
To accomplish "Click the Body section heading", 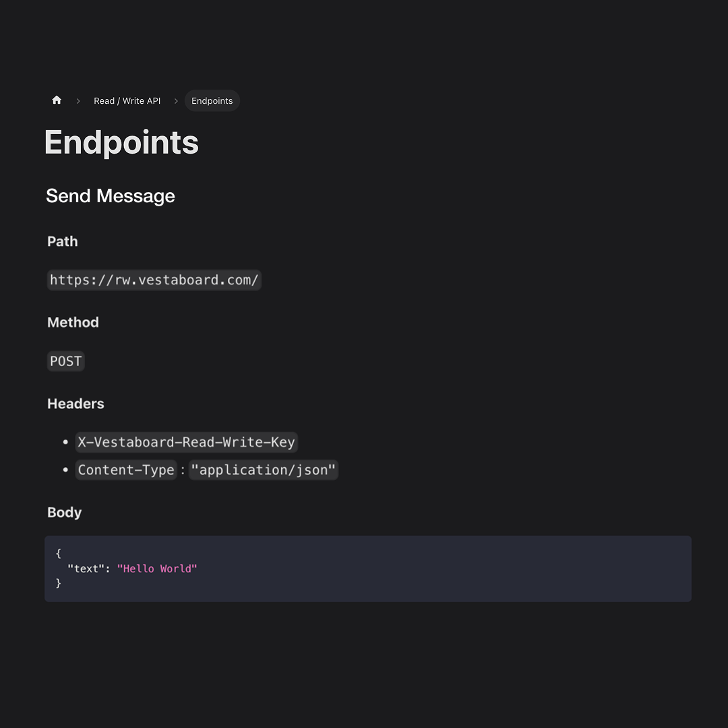I will tap(65, 512).
